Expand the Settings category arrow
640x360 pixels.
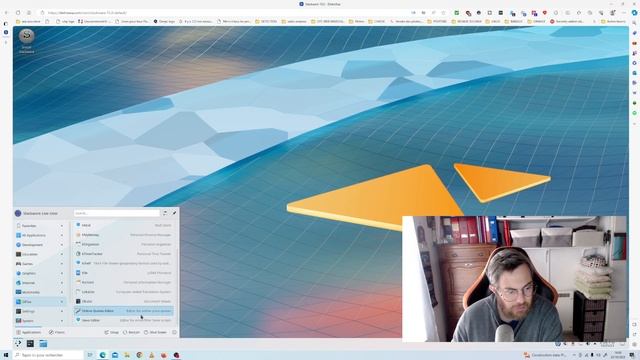pos(62,311)
